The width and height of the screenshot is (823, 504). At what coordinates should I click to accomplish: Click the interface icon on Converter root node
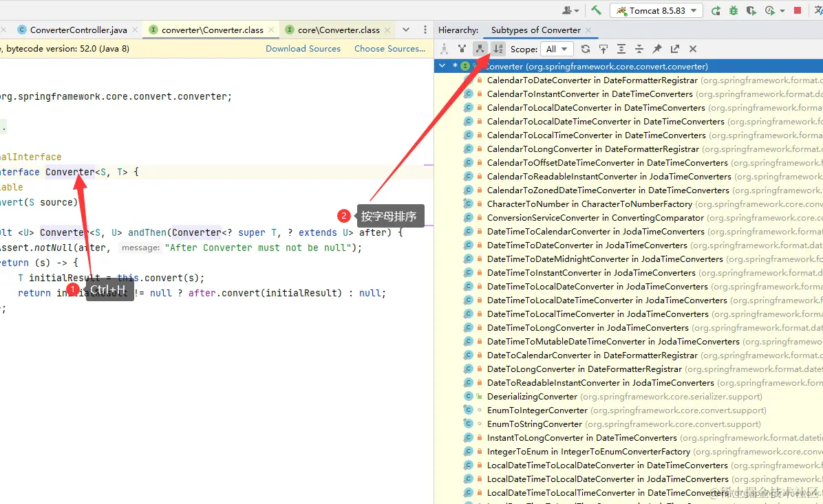click(465, 66)
